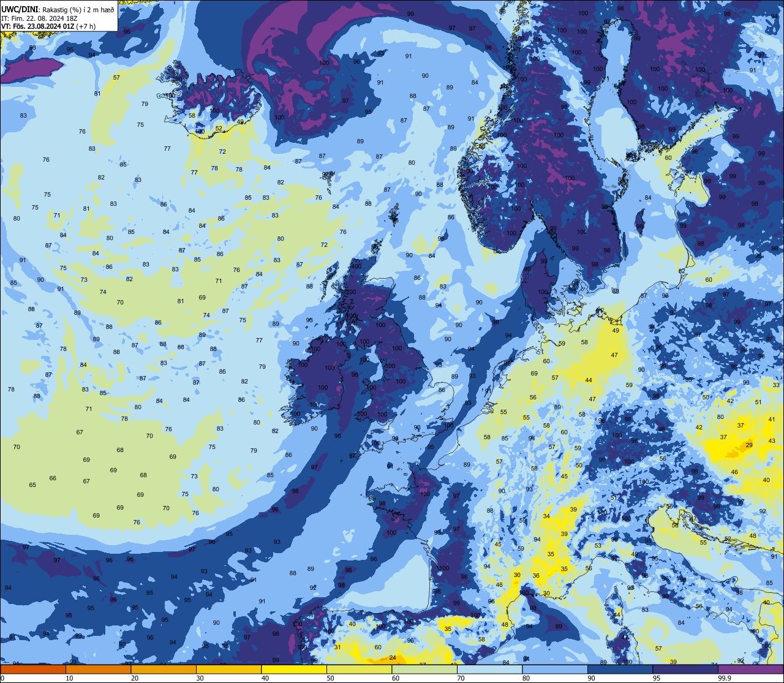Pick the 60–70 yellow-green legend swatch
The image size is (784, 683).
424,669
